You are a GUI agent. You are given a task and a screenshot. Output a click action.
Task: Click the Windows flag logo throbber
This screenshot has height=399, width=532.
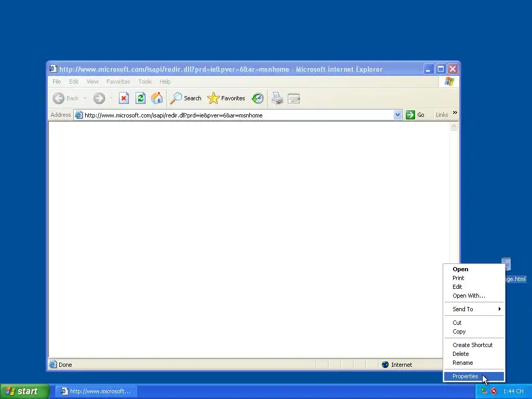[x=449, y=82]
